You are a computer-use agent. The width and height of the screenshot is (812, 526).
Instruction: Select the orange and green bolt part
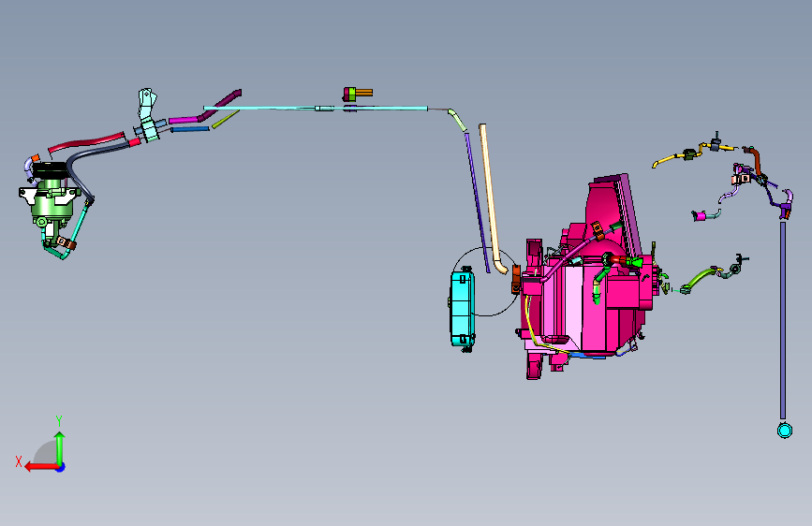click(358, 94)
